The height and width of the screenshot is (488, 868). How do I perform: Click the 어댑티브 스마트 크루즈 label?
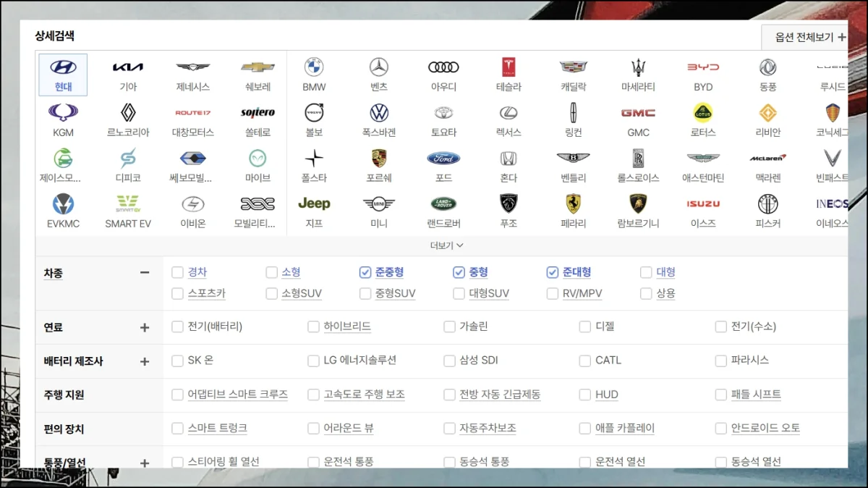(238, 395)
